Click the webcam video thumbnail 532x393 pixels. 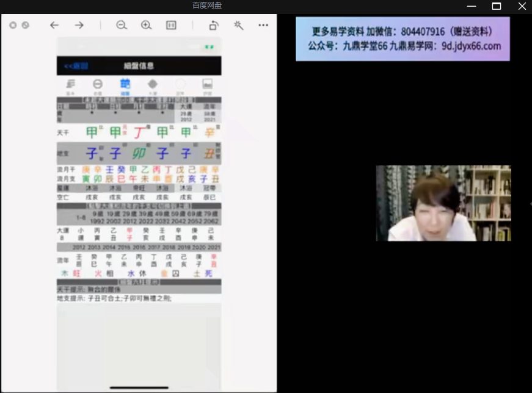pyautogui.click(x=443, y=203)
